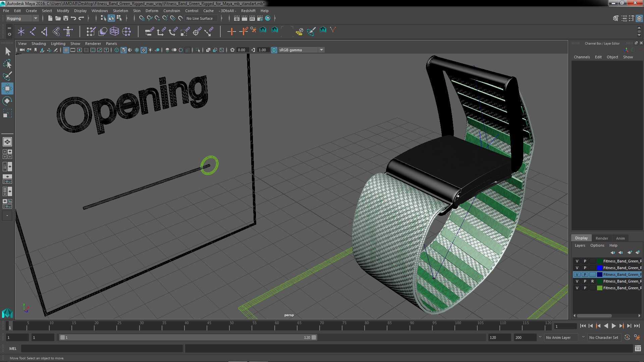The height and width of the screenshot is (362, 644).
Task: Play the animation backwards
Action: tap(606, 326)
